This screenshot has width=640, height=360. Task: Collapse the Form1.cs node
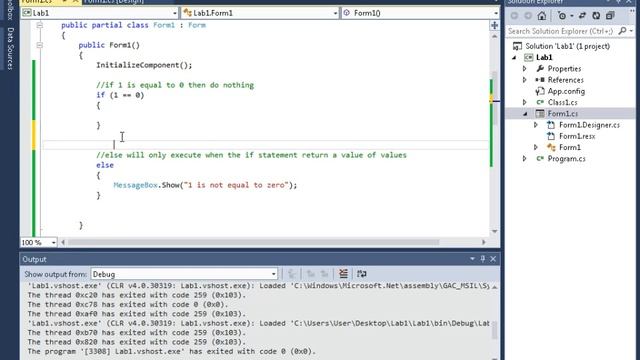pos(526,114)
